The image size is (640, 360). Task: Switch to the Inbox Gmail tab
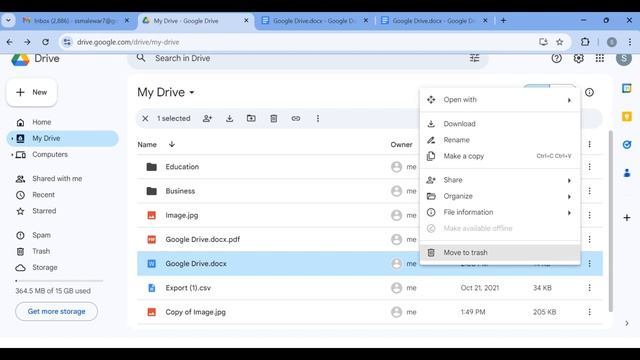pos(75,20)
